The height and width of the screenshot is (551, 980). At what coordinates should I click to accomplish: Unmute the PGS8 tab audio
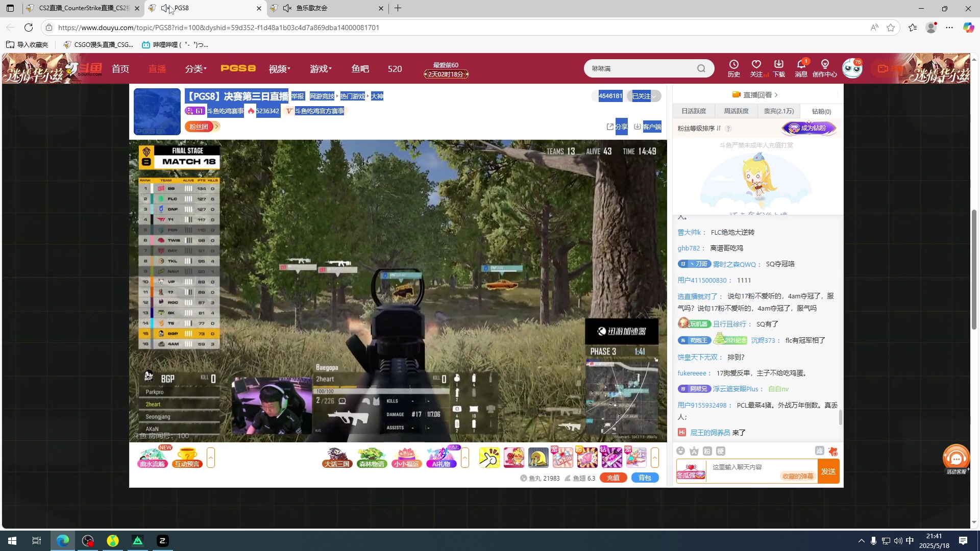pos(165,8)
